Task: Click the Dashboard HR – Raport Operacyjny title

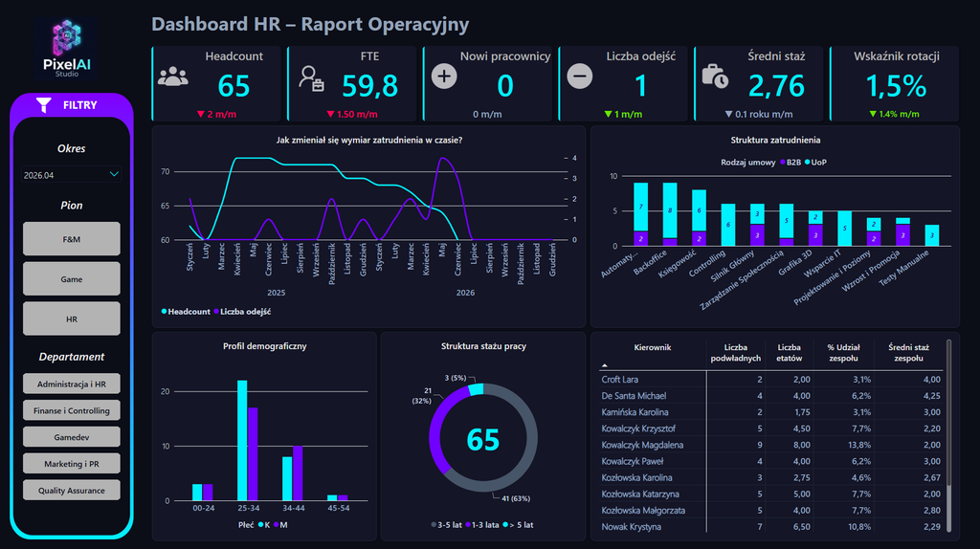Action: coord(310,24)
